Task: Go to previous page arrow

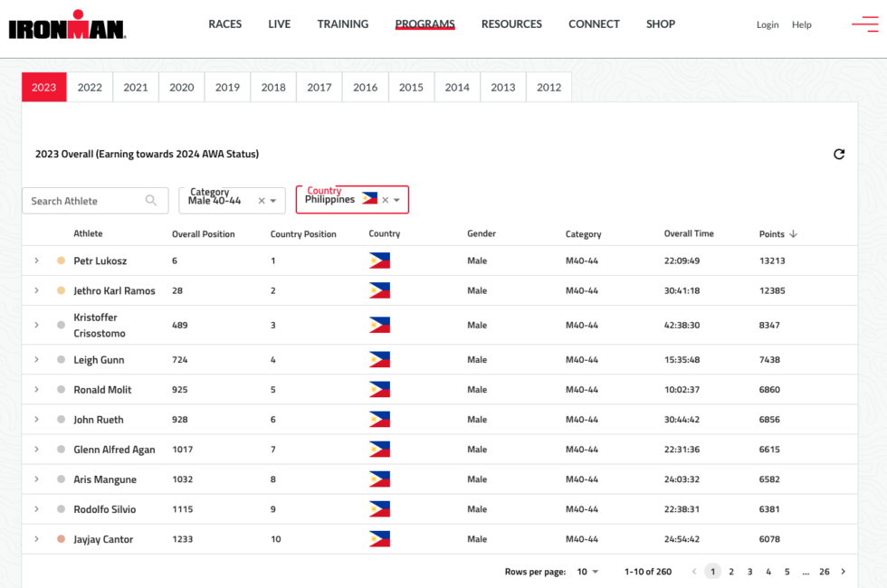Action: [694, 572]
